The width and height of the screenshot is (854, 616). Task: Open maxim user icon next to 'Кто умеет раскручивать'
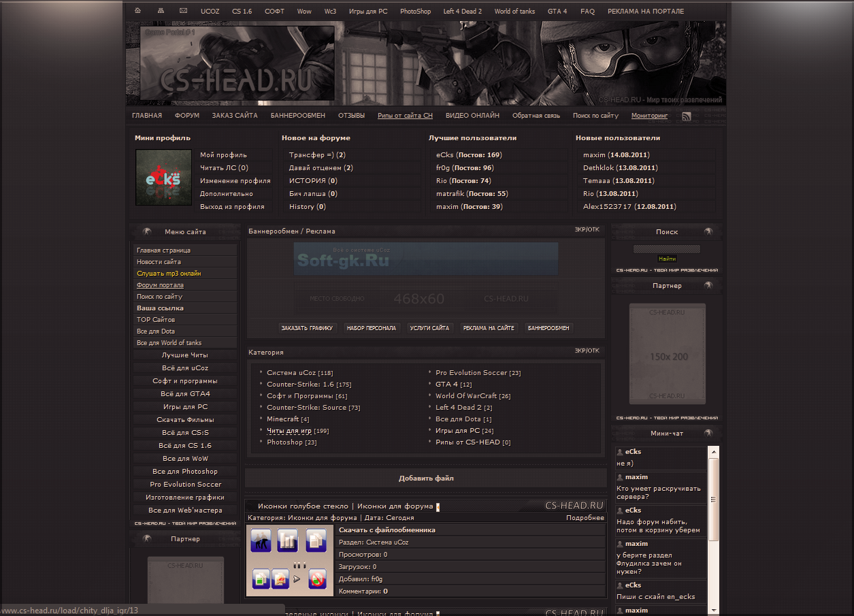[620, 477]
